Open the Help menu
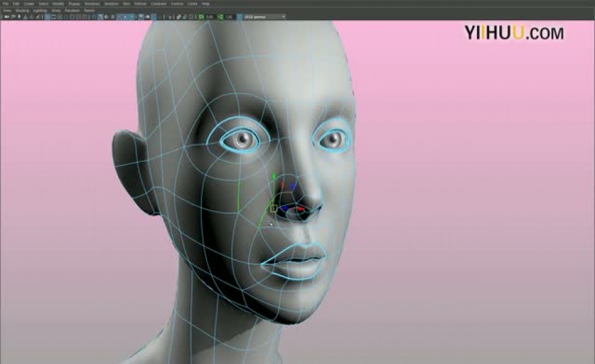This screenshot has height=364, width=595. tap(205, 4)
